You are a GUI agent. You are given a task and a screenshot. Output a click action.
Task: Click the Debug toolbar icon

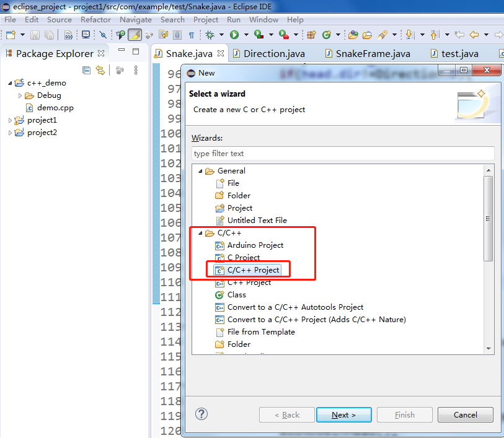210,35
